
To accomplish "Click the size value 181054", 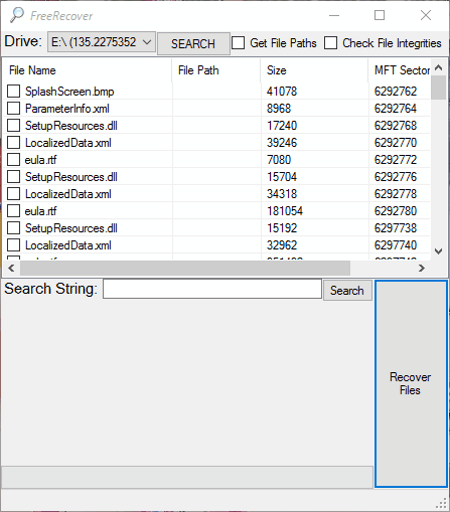I will 285,211.
